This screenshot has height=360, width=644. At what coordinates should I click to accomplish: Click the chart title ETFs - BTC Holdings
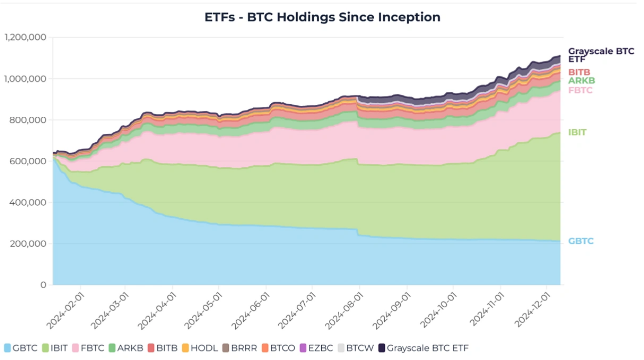click(x=322, y=17)
